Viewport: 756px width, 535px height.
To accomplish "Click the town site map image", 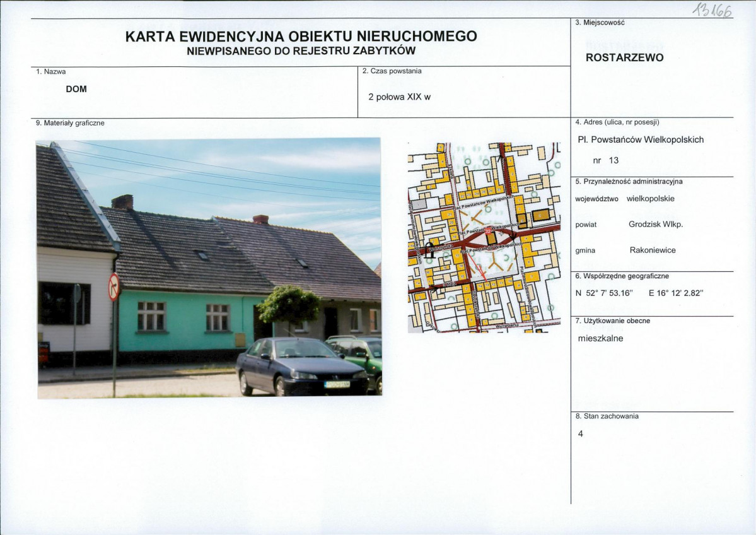I will (484, 237).
